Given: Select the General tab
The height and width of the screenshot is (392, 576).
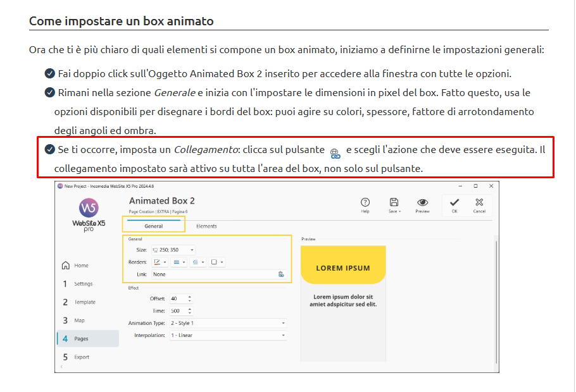Looking at the screenshot, I should point(154,226).
